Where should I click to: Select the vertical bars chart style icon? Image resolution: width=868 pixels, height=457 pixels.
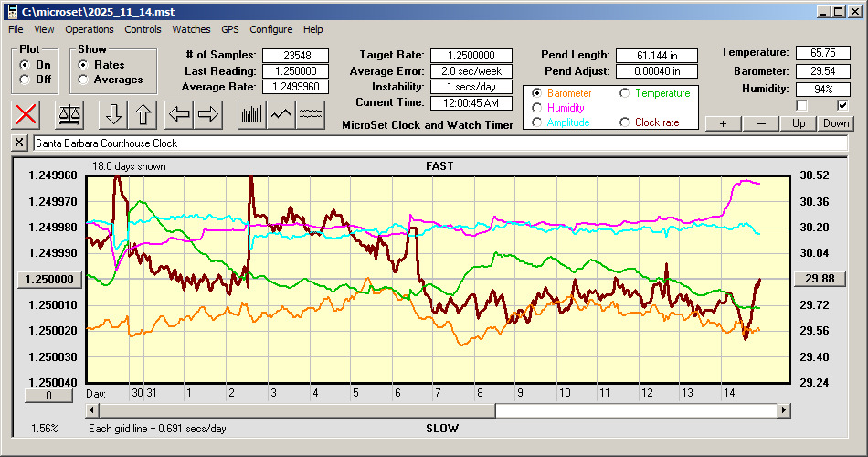click(x=251, y=114)
